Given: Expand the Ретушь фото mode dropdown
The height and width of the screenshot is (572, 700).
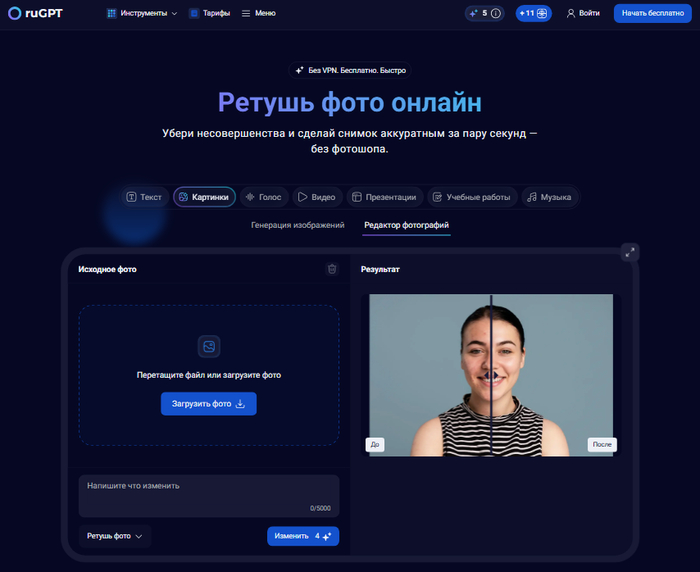Looking at the screenshot, I should pos(115,536).
